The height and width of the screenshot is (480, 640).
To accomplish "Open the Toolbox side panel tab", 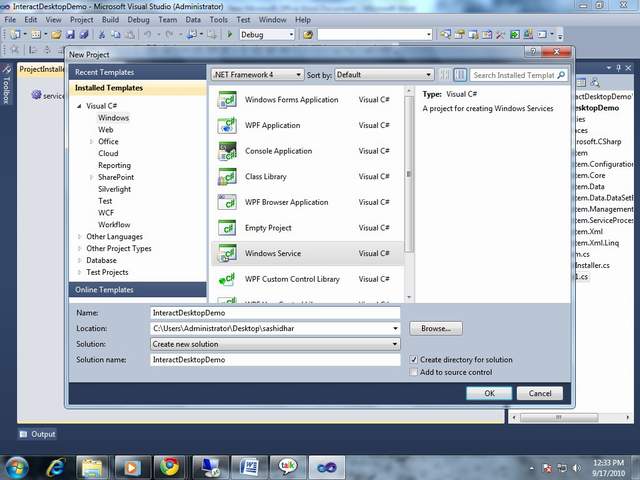I will [6, 85].
